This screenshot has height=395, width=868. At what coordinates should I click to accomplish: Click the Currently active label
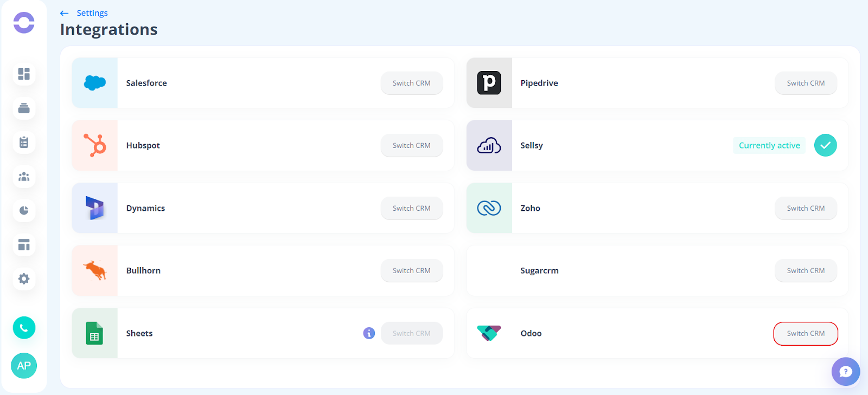769,145
